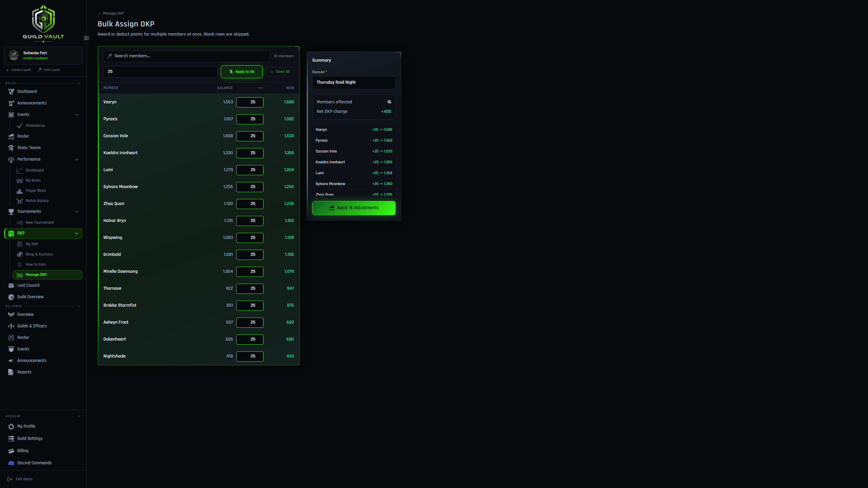The width and height of the screenshot is (868, 488).
Task: Open Manage DKP menu item
Action: 47,275
